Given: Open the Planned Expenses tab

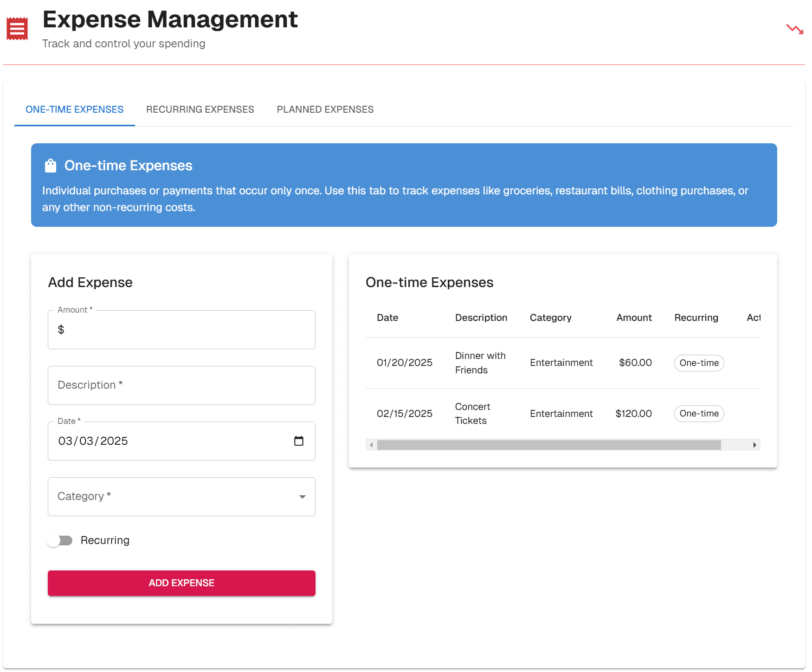Looking at the screenshot, I should (x=325, y=109).
